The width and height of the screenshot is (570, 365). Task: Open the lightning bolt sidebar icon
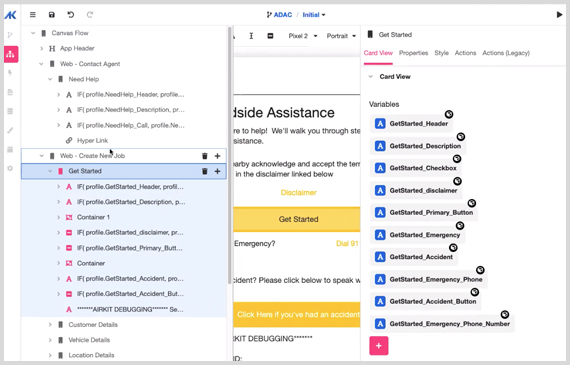pyautogui.click(x=10, y=73)
